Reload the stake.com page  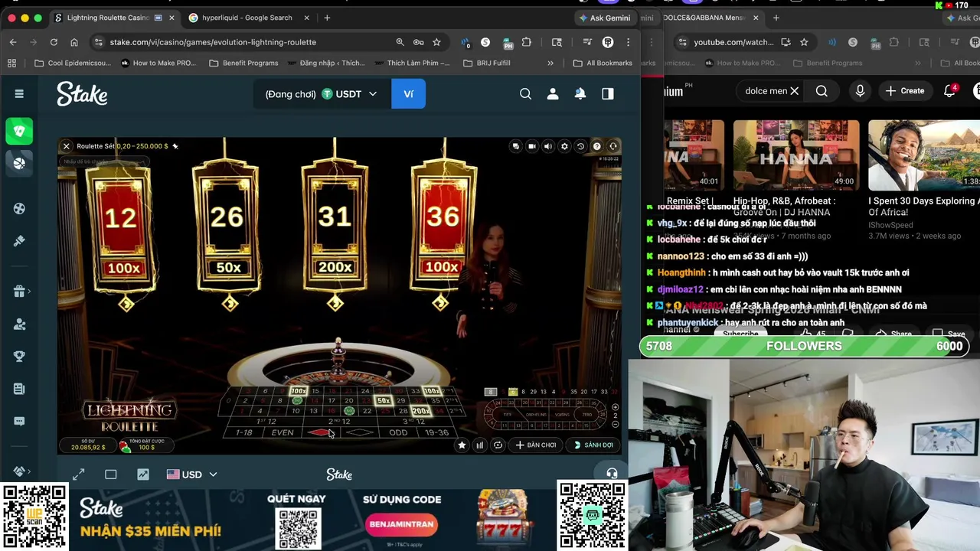[54, 42]
